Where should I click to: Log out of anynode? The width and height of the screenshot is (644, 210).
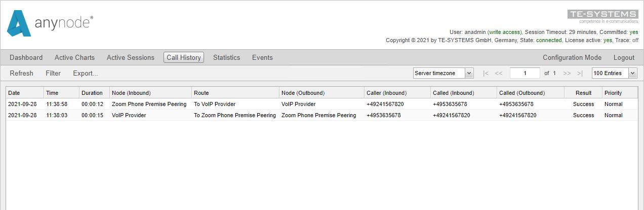coord(624,58)
